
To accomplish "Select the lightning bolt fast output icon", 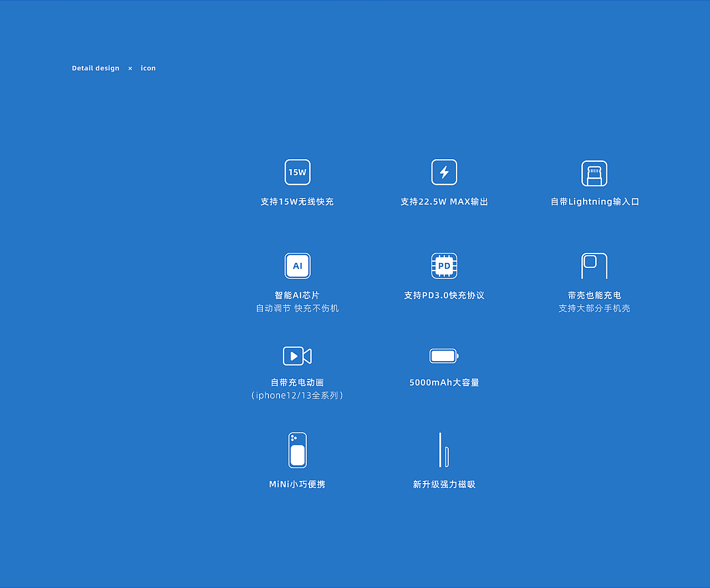I will (x=444, y=172).
